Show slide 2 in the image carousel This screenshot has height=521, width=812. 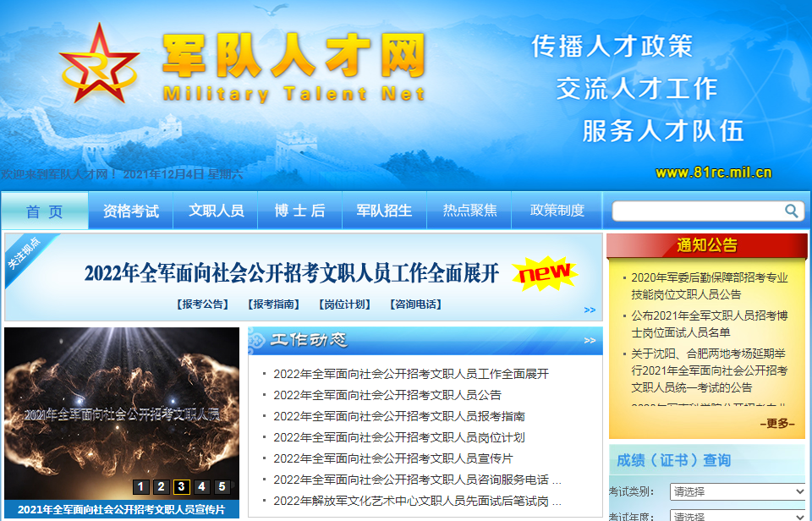tap(161, 487)
